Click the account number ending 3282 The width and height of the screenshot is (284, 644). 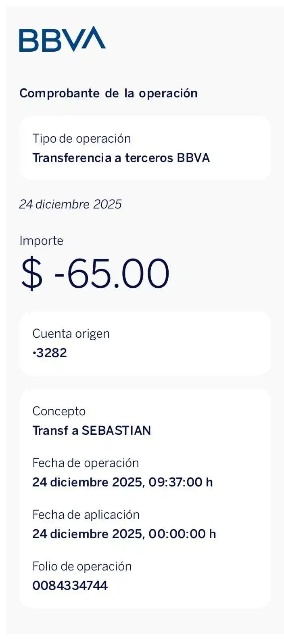coord(50,353)
